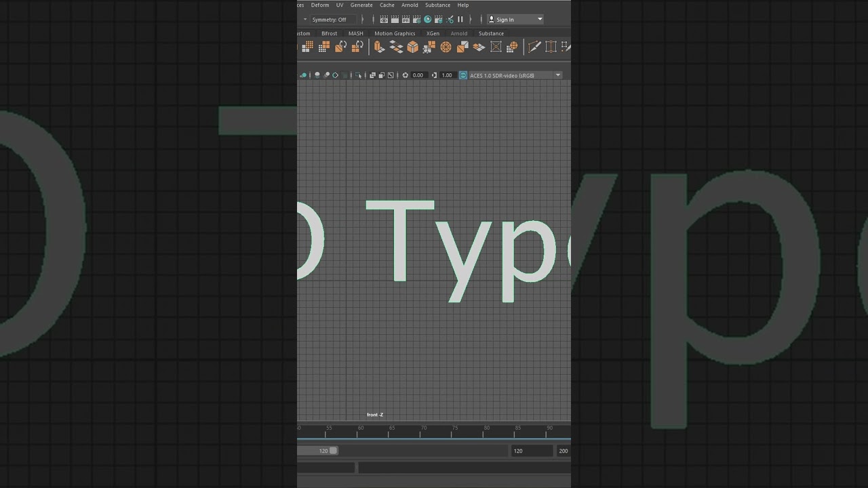
Task: Click the exposure value field 0.00
Action: 418,75
